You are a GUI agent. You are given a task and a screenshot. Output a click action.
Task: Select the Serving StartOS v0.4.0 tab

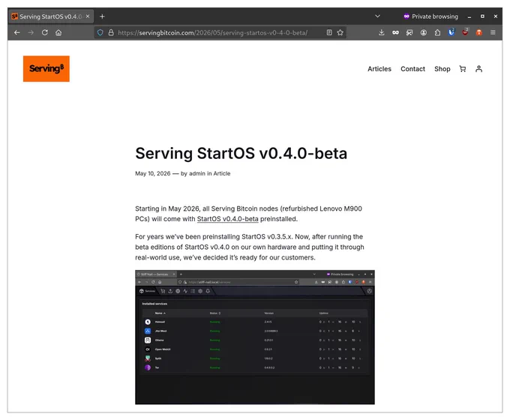point(51,16)
